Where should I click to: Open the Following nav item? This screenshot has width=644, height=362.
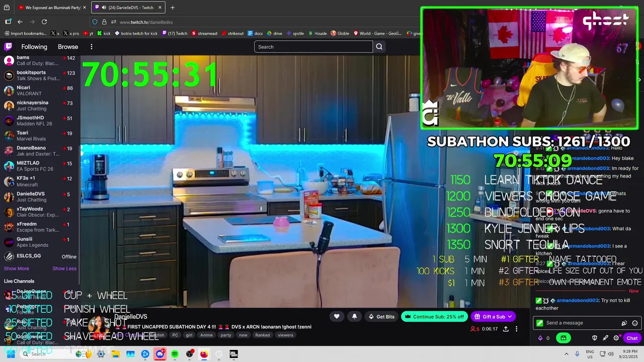click(x=34, y=47)
